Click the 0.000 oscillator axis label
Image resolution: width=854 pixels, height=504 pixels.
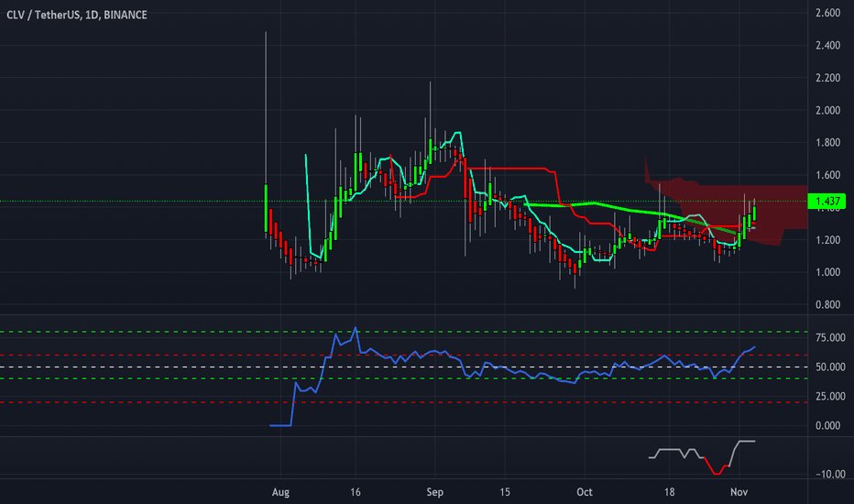coord(827,425)
